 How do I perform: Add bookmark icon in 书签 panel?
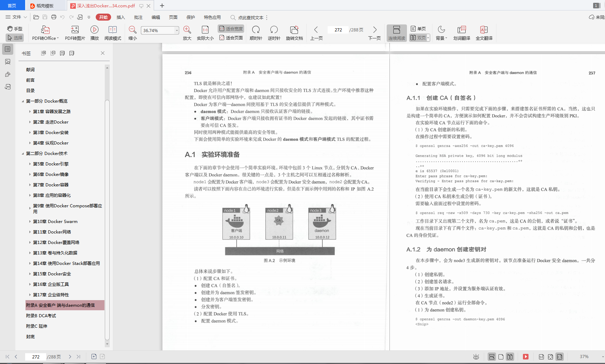62,53
